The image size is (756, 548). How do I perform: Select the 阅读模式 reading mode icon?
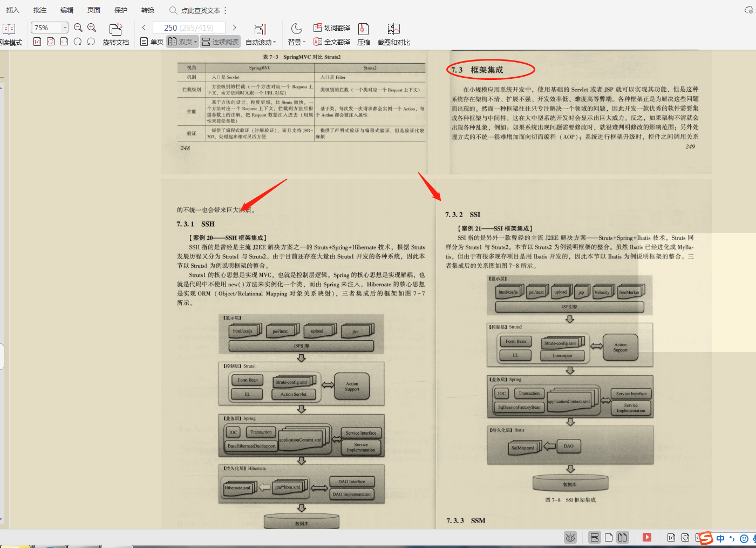(9, 28)
